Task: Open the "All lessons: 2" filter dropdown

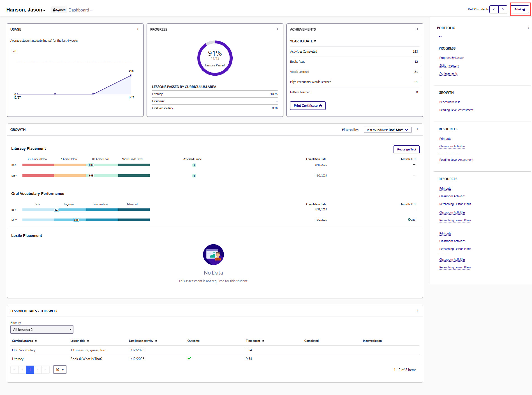Action: coord(41,329)
